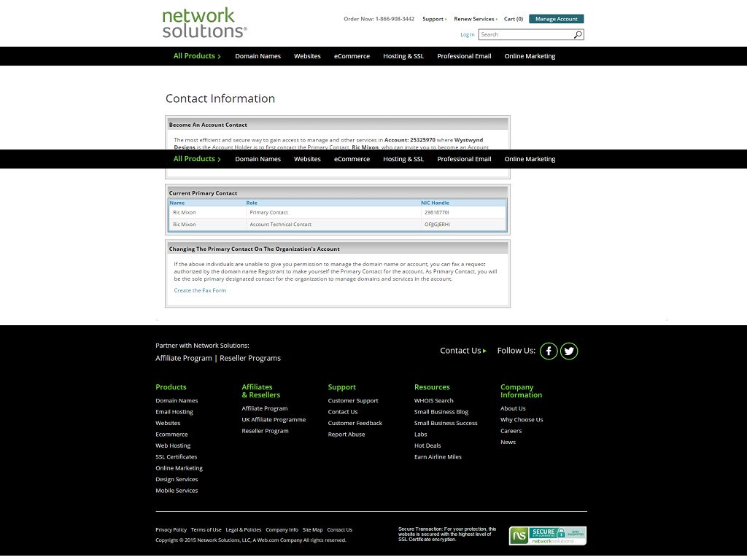Open Professional Email in second nav bar
747x560 pixels.
point(464,159)
